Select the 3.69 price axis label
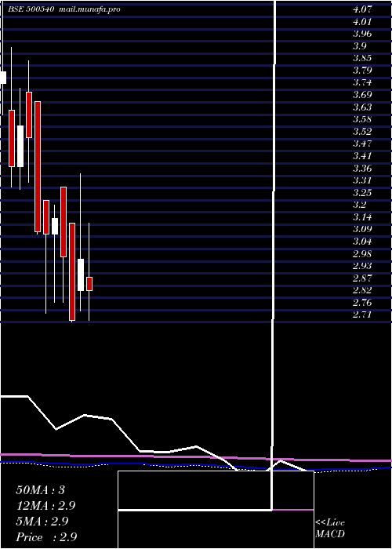 [362, 95]
